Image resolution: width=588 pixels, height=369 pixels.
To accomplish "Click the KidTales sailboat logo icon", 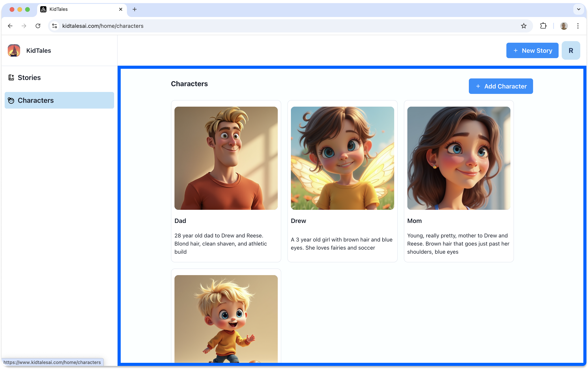I will pyautogui.click(x=14, y=50).
